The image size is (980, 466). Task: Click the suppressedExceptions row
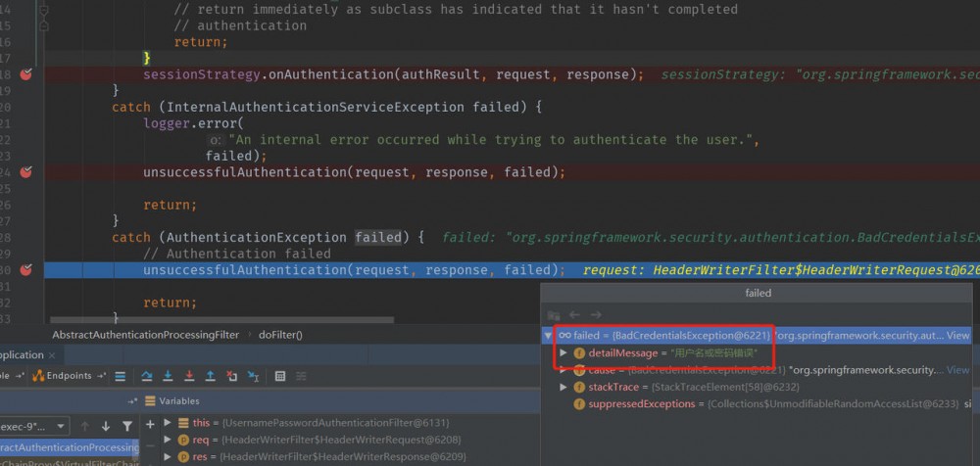click(x=758, y=404)
